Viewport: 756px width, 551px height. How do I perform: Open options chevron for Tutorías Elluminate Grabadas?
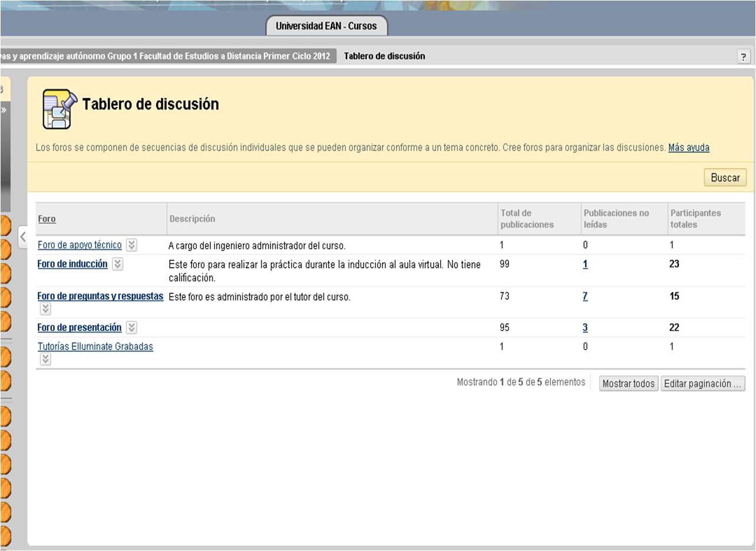[45, 359]
